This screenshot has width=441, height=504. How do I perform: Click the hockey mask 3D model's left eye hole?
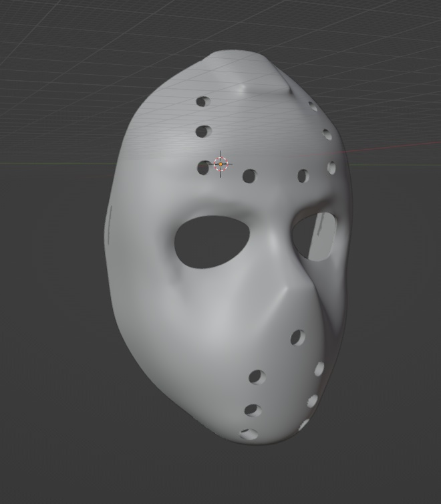pos(212,242)
